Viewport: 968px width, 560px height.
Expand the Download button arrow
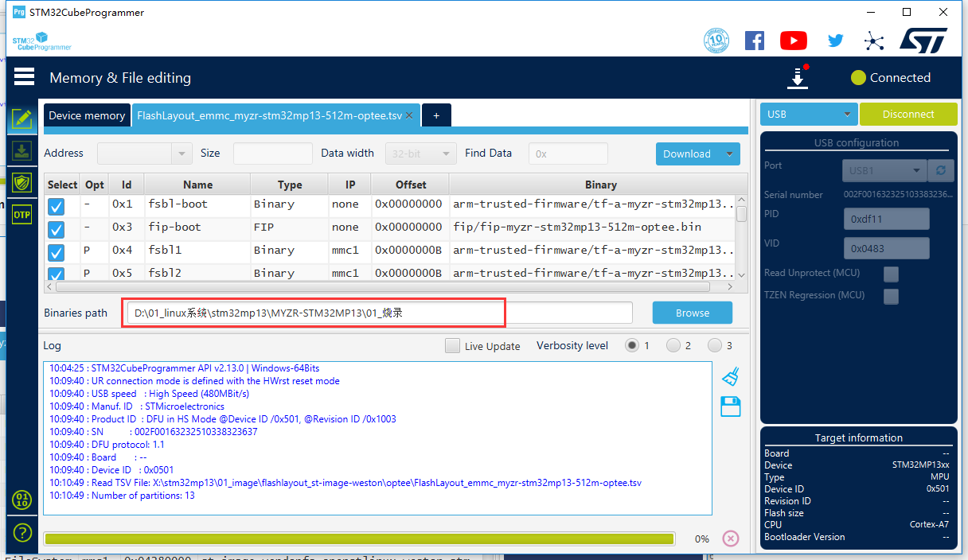pos(728,154)
